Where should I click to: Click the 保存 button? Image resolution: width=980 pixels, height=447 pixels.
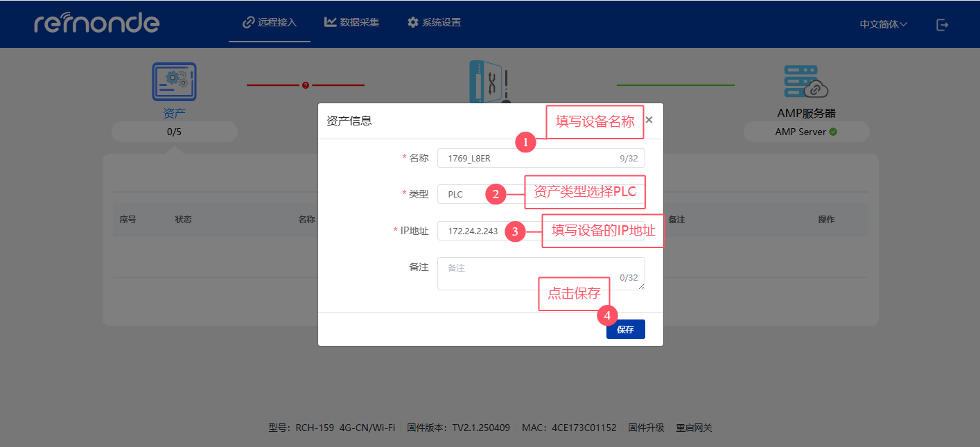click(625, 329)
